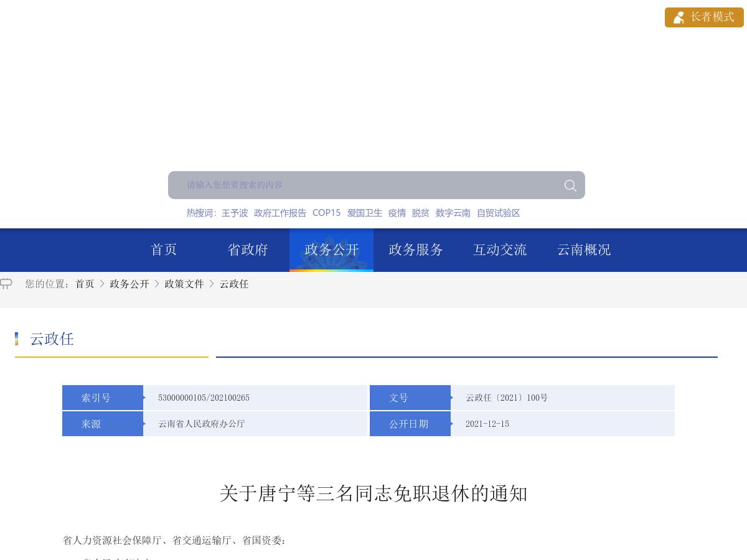Open the 首页 navigation menu
Screen dimensions: 747x560
pos(163,250)
